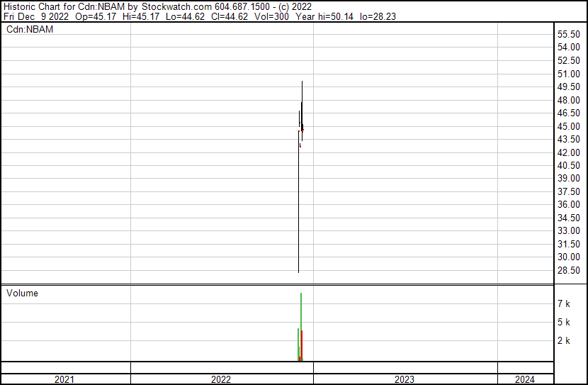Image resolution: width=588 pixels, height=385 pixels.
Task: Click the red volume bar
Action: [303, 345]
